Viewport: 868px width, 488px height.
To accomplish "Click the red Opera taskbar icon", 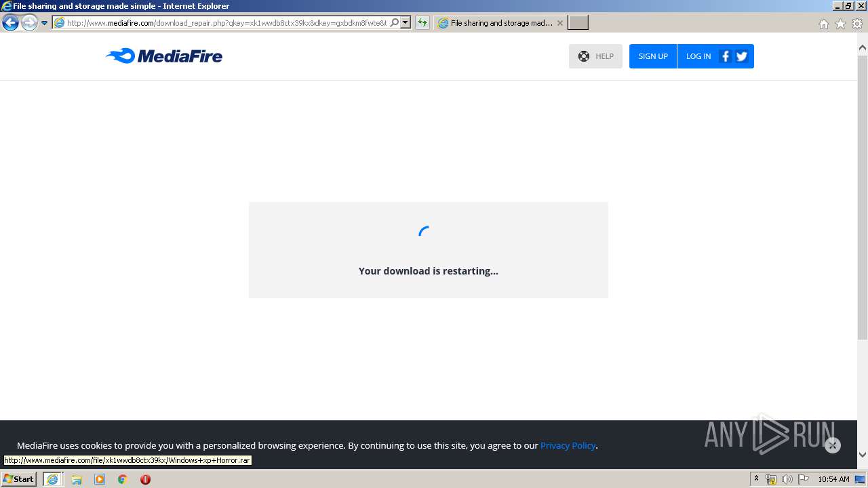I will pos(145,479).
